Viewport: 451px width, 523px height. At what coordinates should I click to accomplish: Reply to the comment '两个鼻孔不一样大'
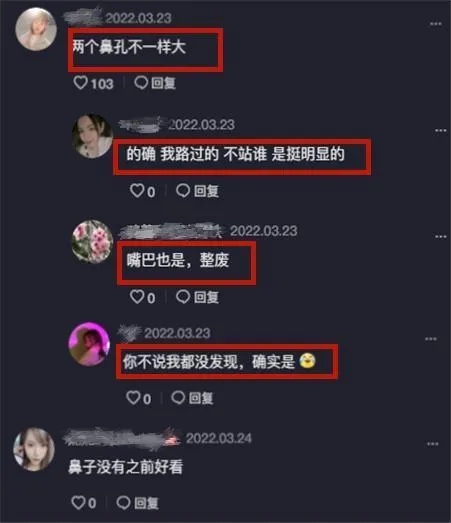coord(155,83)
